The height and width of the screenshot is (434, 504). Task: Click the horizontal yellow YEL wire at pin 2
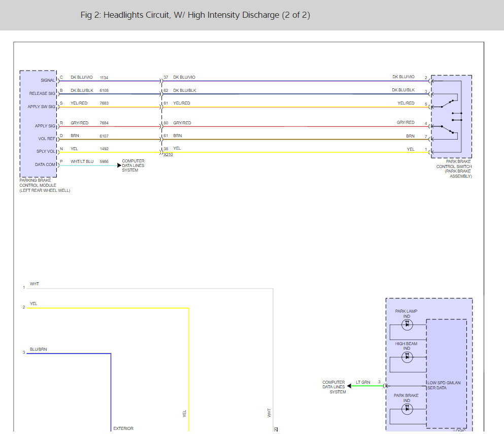coord(107,308)
